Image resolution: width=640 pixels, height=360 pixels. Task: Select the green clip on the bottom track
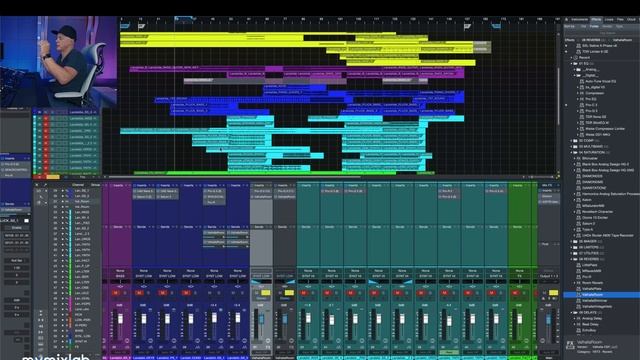(265, 173)
